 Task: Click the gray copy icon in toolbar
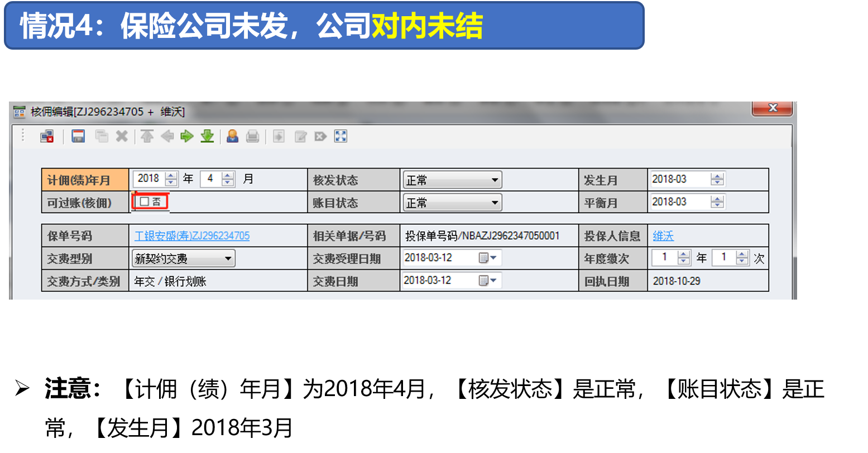pyautogui.click(x=102, y=136)
